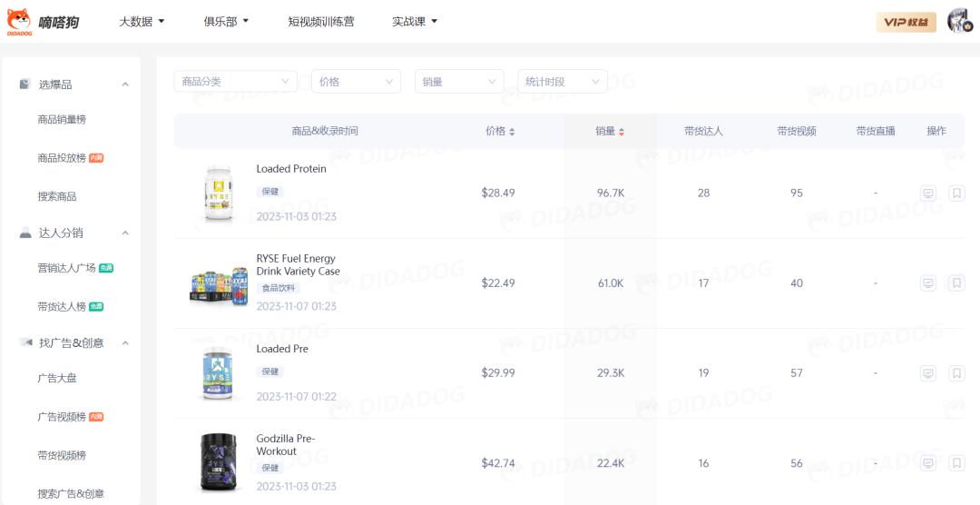Go to 短视频训练营 in top navigation

pyautogui.click(x=321, y=21)
